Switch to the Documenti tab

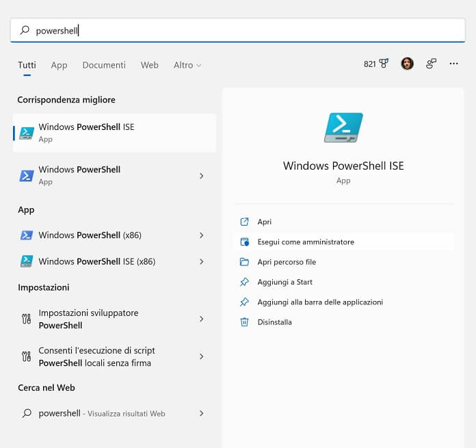coord(104,65)
